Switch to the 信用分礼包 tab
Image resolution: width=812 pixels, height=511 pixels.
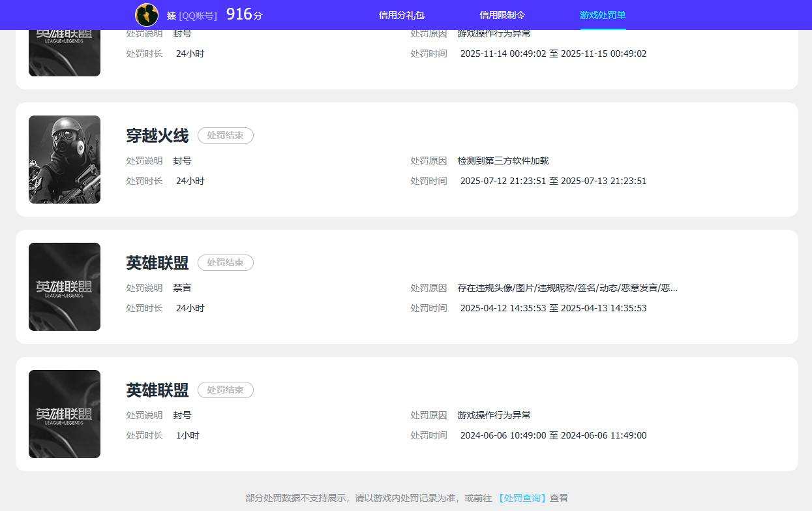click(402, 15)
